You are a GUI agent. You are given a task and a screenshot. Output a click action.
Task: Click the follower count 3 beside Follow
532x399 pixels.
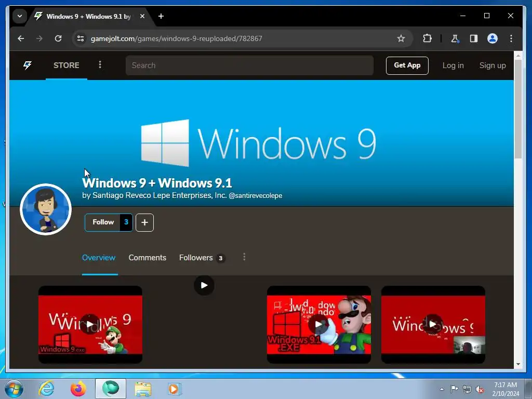[x=126, y=222]
